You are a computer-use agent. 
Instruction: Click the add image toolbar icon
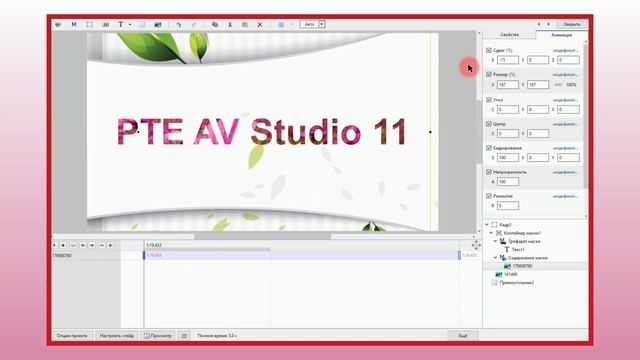point(158,24)
